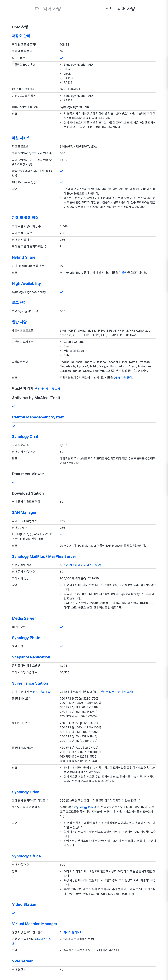Click the Google Chrome browser entry
This screenshot has width=168, height=980.
pos(74,342)
